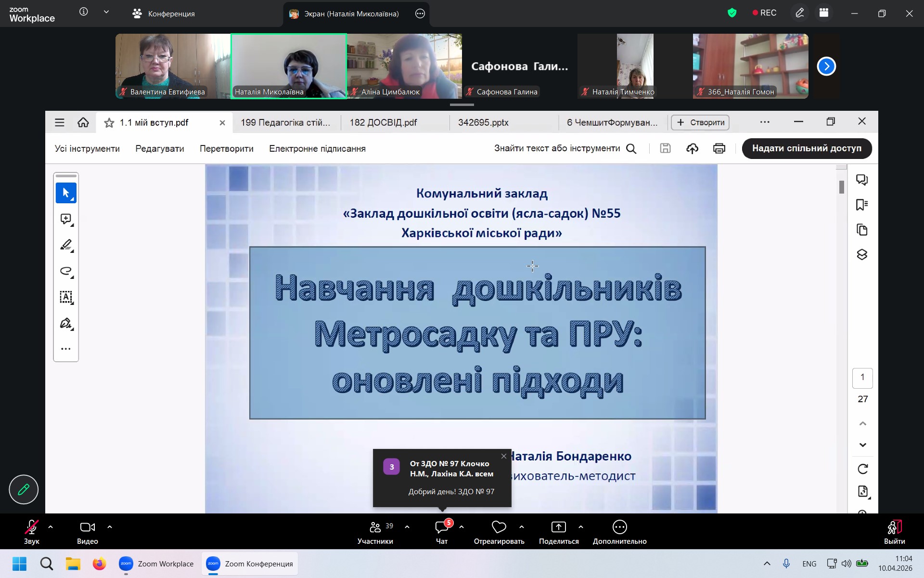Viewport: 924px width, 578px height.
Task: Select the highlighter pen tool in the PDF toolbar
Action: click(66, 245)
